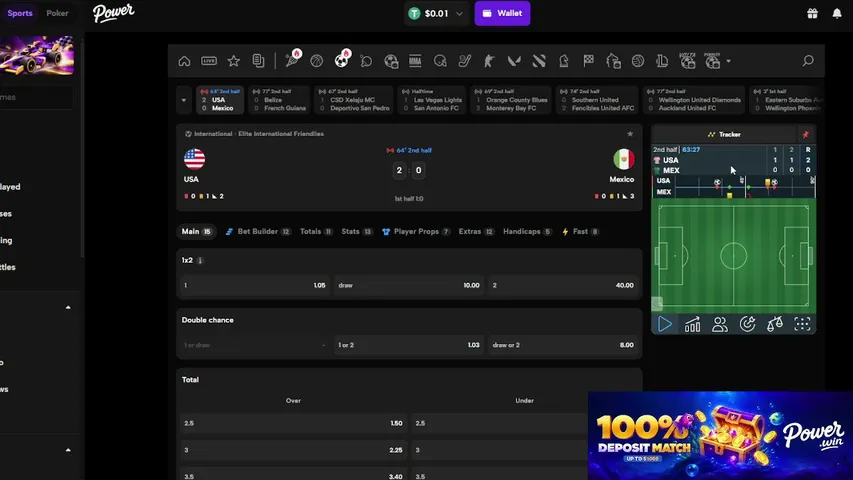Viewport: 853px width, 480px height.
Task: Open the 100% Deposit Match banner
Action: (x=720, y=435)
